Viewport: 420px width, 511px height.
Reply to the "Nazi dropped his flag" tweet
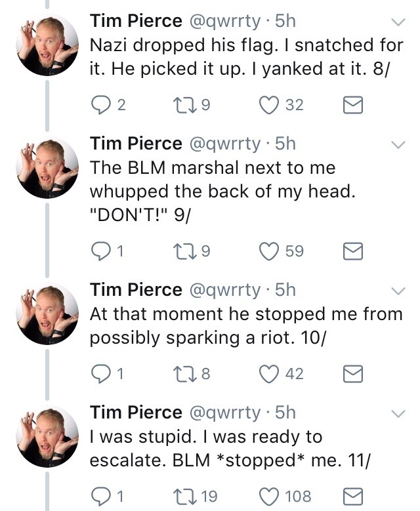coord(100,104)
